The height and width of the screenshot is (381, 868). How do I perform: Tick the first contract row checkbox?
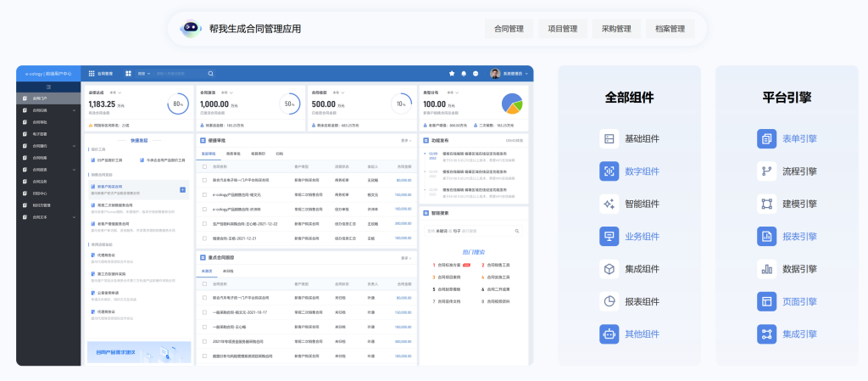(x=204, y=180)
